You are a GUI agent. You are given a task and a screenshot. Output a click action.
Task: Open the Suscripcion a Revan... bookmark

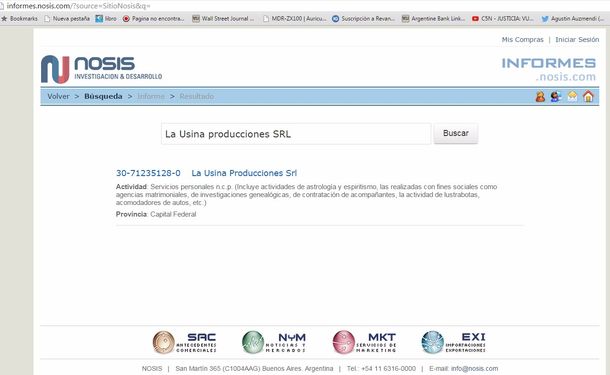coord(363,18)
